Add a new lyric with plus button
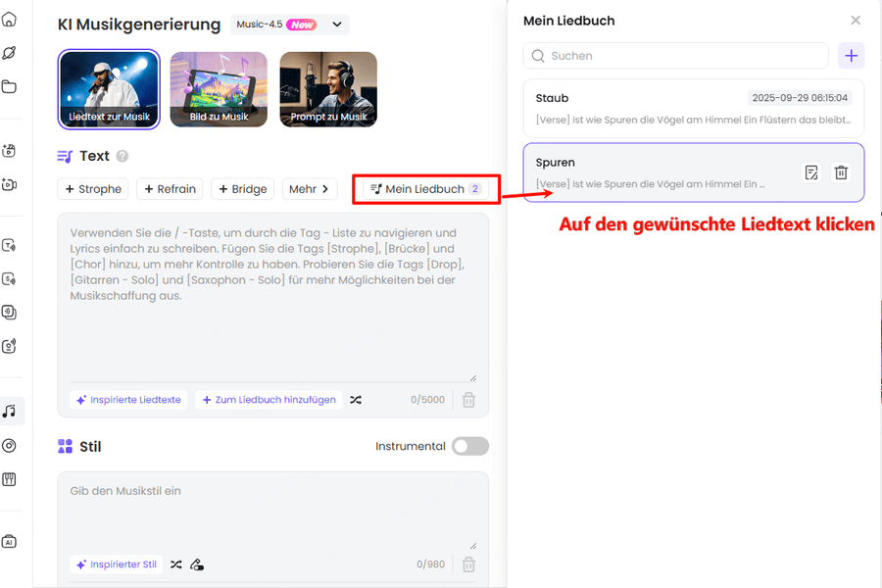Viewport: 882px width, 588px height. point(851,56)
